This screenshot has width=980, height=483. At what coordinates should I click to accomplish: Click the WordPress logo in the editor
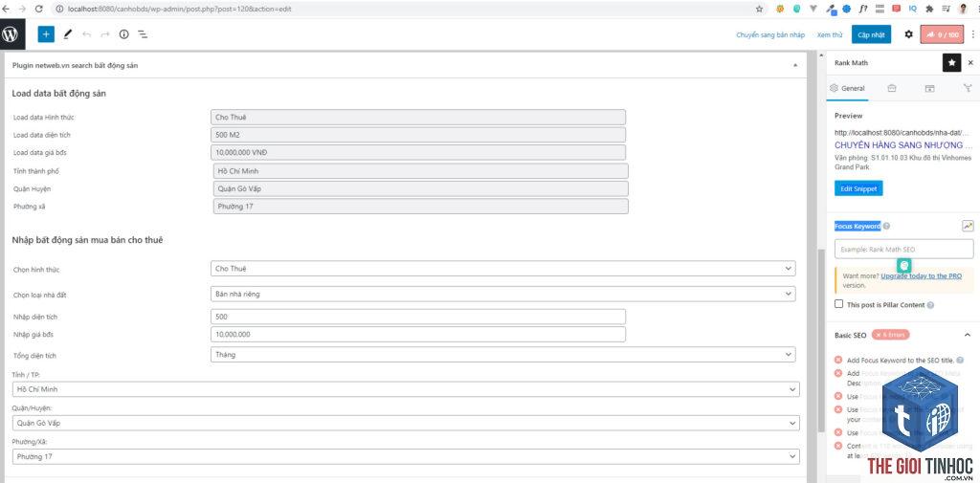[x=10, y=34]
